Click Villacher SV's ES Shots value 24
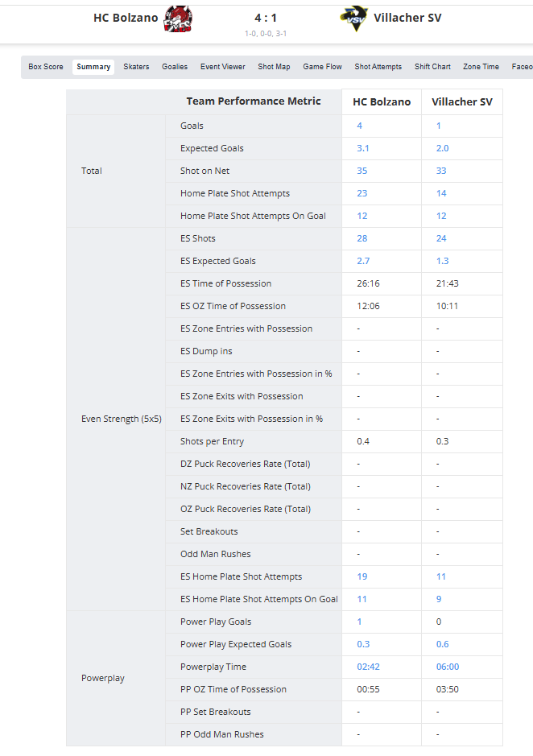 (x=441, y=238)
